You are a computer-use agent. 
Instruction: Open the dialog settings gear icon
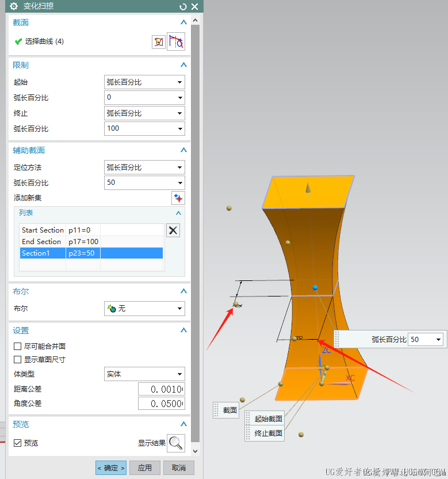pyautogui.click(x=14, y=6)
